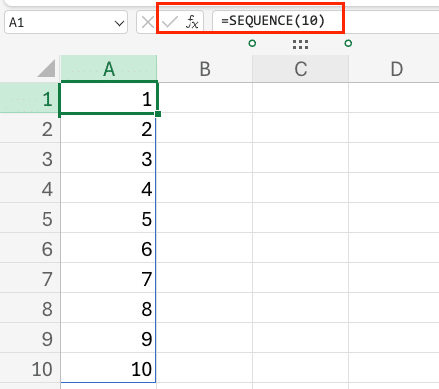The height and width of the screenshot is (389, 439).
Task: Click cell A10 containing 10
Action: [x=108, y=368]
